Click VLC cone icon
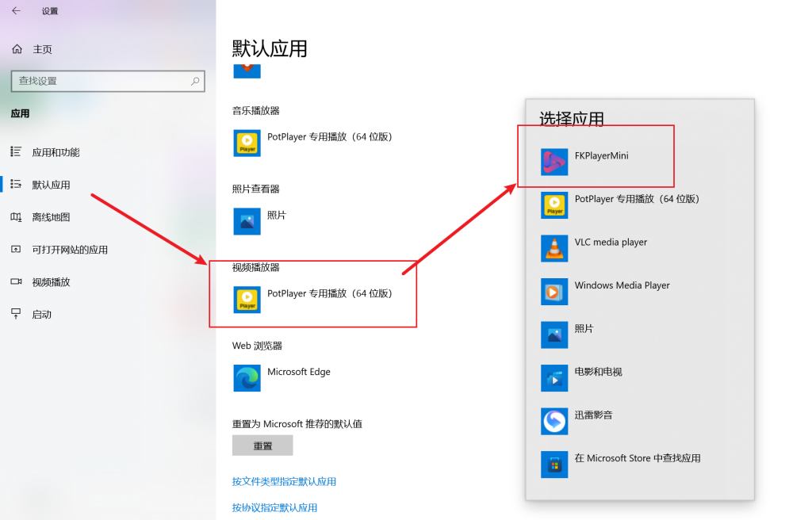Viewport: 812px width, 520px height. point(554,249)
